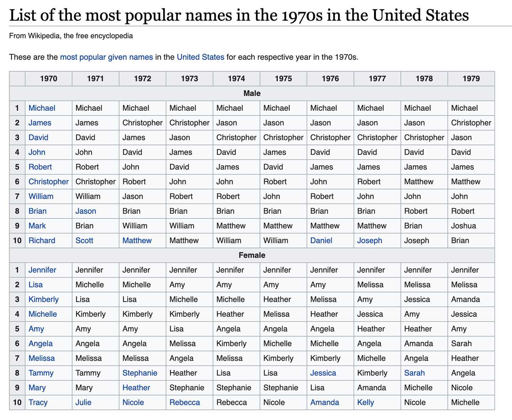Click the blue Rebecca link under 1973
The image size is (512, 420).
(185, 402)
